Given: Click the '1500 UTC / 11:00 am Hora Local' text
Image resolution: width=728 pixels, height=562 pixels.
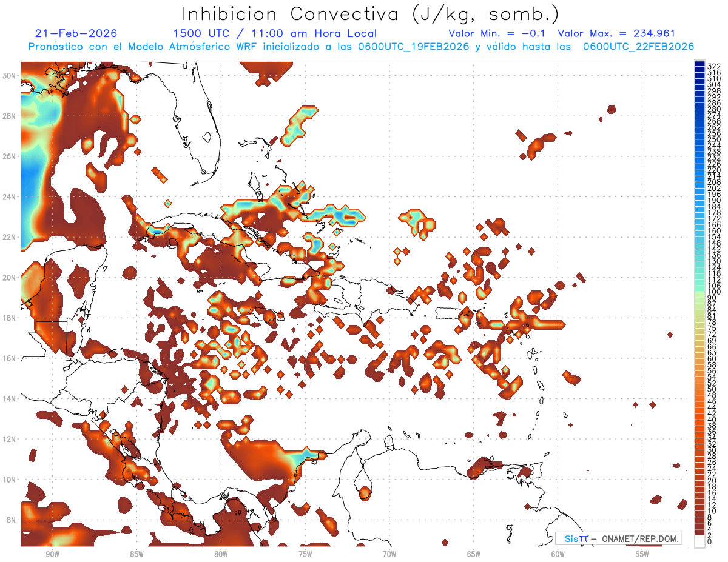Looking at the screenshot, I should point(275,33).
